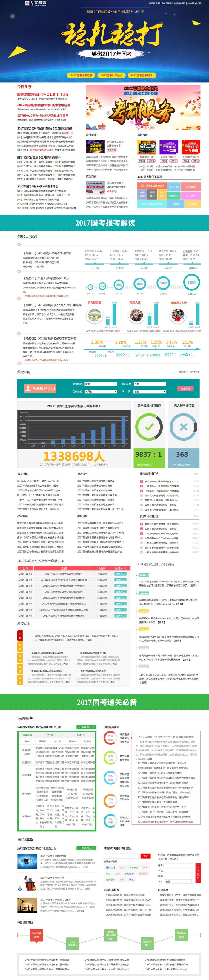Open the 2017国家公务员考试网 top link
Image resolution: width=209 pixels, height=980 pixels.
(173, 3)
